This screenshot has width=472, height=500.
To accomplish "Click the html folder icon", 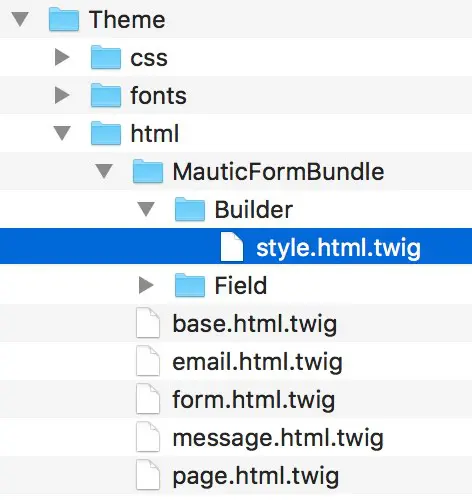I will (x=106, y=133).
